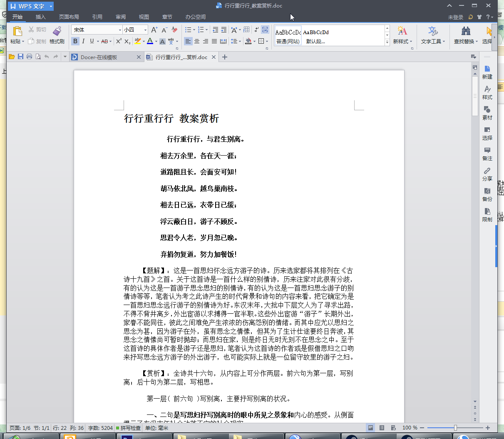This screenshot has height=439, width=504.
Task: Toggle Bold formatting
Action: (x=75, y=41)
